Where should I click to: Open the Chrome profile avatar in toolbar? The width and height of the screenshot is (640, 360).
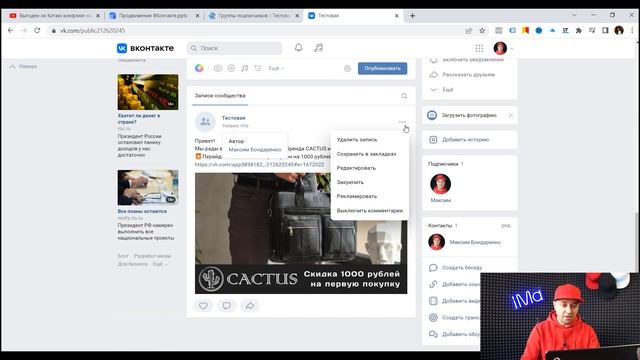(619, 30)
